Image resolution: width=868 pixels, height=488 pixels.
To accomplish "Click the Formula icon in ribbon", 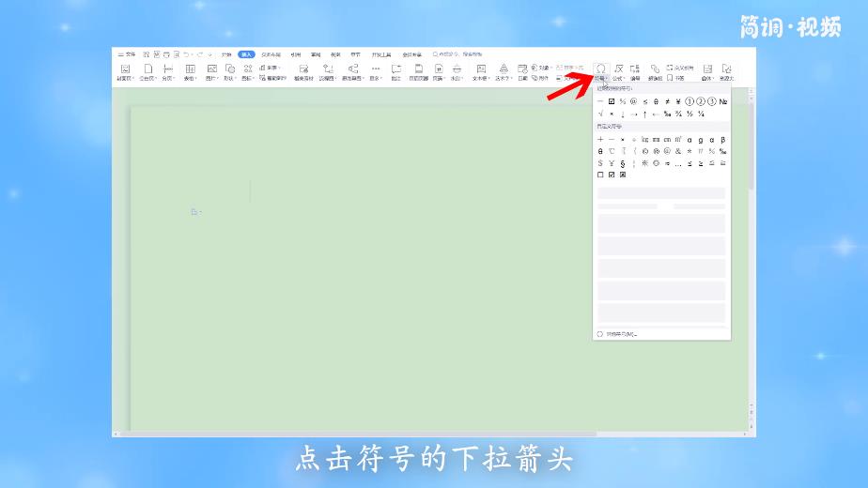I will coord(618,69).
